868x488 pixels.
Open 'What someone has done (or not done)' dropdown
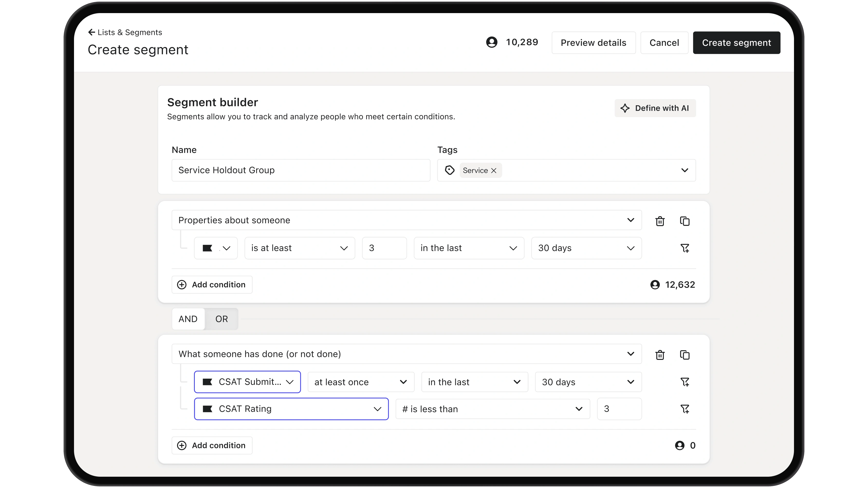pyautogui.click(x=406, y=354)
